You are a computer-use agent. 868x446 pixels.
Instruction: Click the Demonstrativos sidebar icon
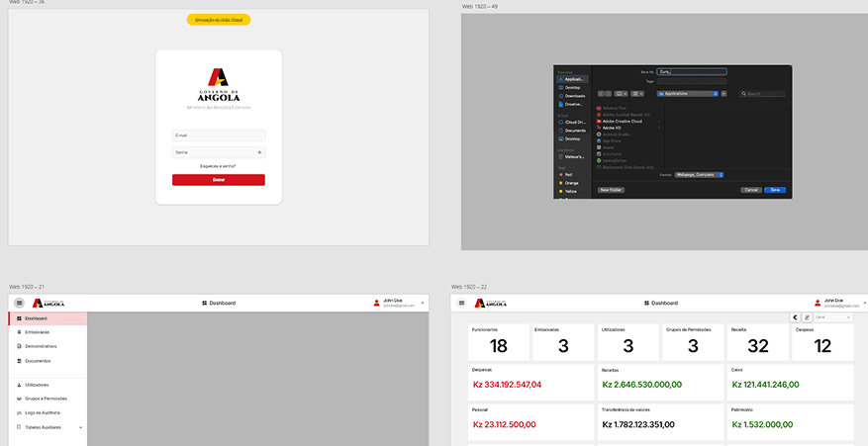click(x=19, y=346)
